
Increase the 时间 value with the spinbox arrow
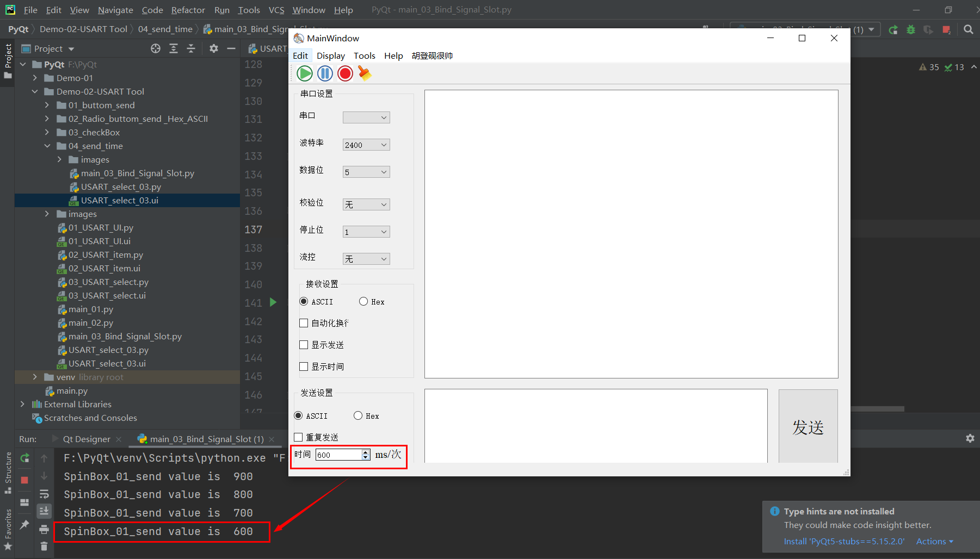365,451
